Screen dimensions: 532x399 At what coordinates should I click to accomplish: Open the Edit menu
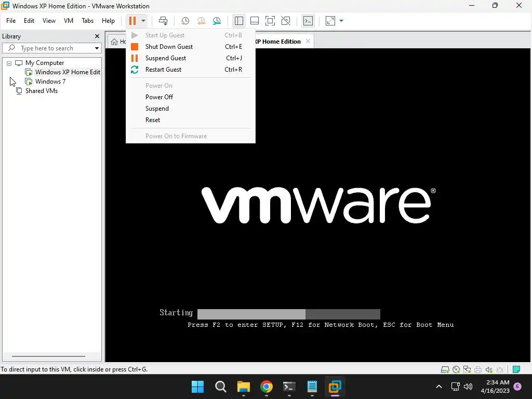point(29,21)
